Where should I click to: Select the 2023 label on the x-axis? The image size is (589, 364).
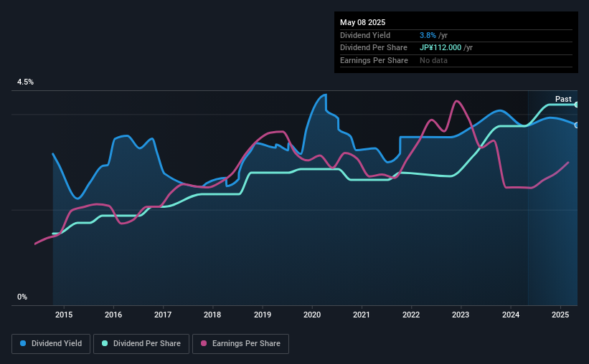[461, 315]
